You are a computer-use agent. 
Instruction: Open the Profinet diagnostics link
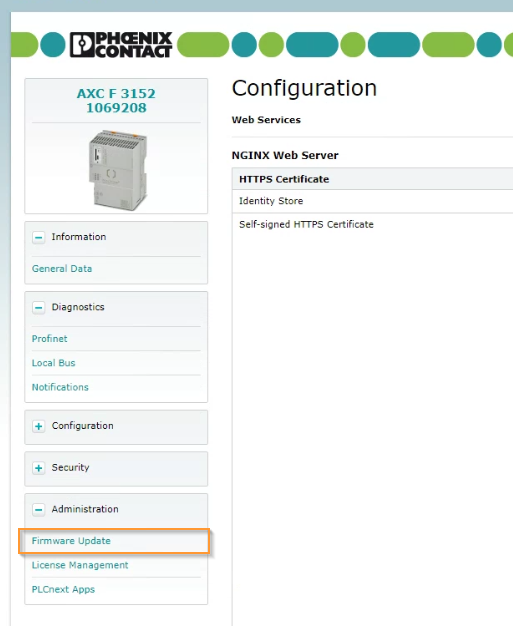coord(50,339)
